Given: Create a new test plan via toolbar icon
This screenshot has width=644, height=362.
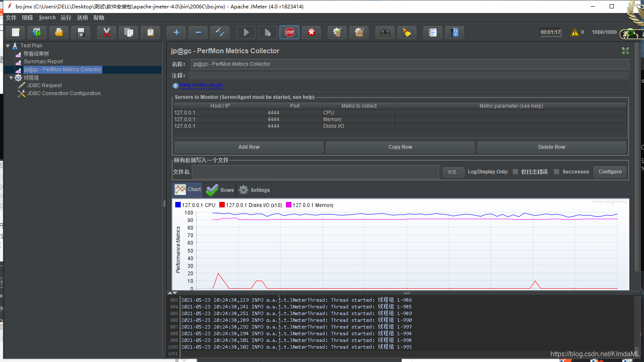Looking at the screenshot, I should pos(16,32).
